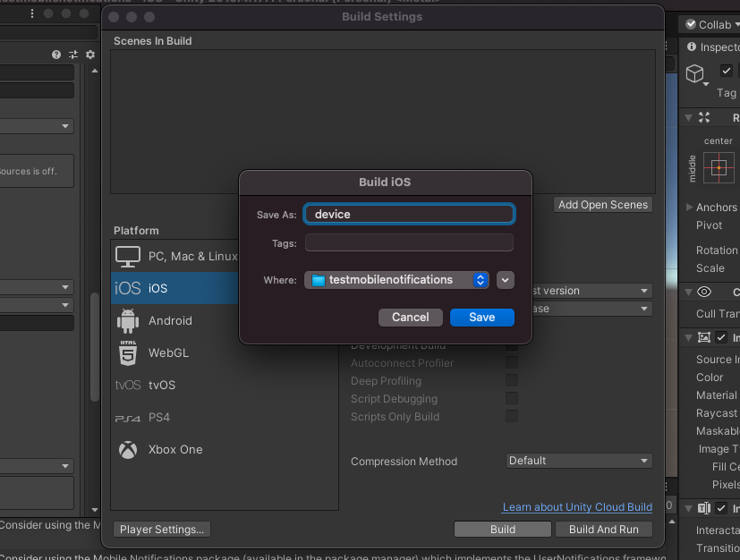The image size is (740, 560).
Task: Click into the Tags field
Action: pyautogui.click(x=409, y=243)
